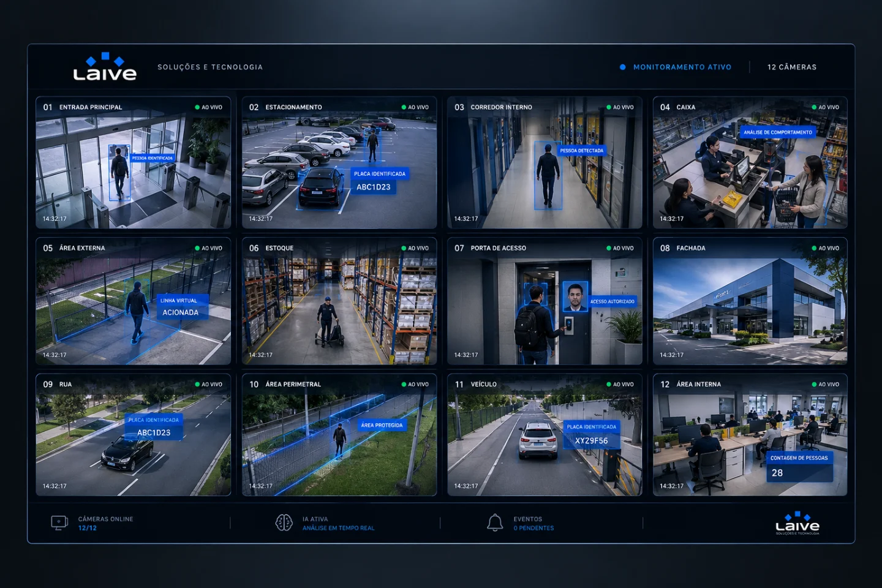The width and height of the screenshot is (882, 588).
Task: Click the Pessoa Detectada tag
Action: click(x=582, y=151)
